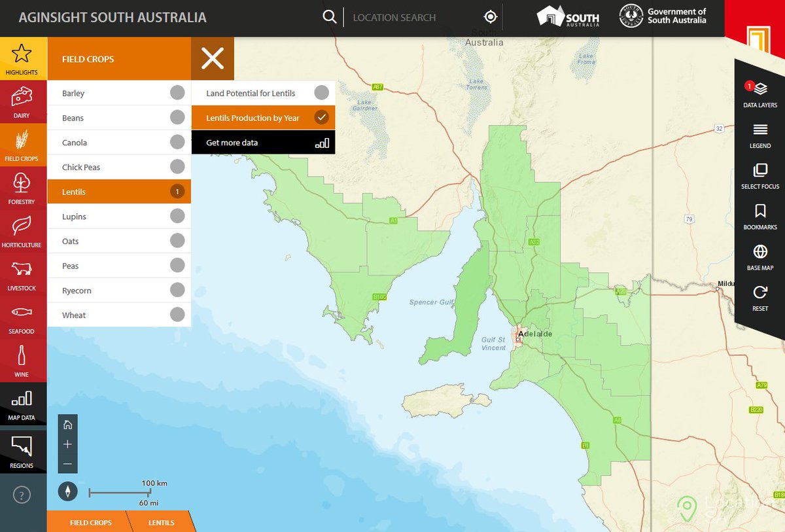Viewport: 785px width, 532px height.
Task: Open the Highlights star category
Action: pyautogui.click(x=23, y=58)
